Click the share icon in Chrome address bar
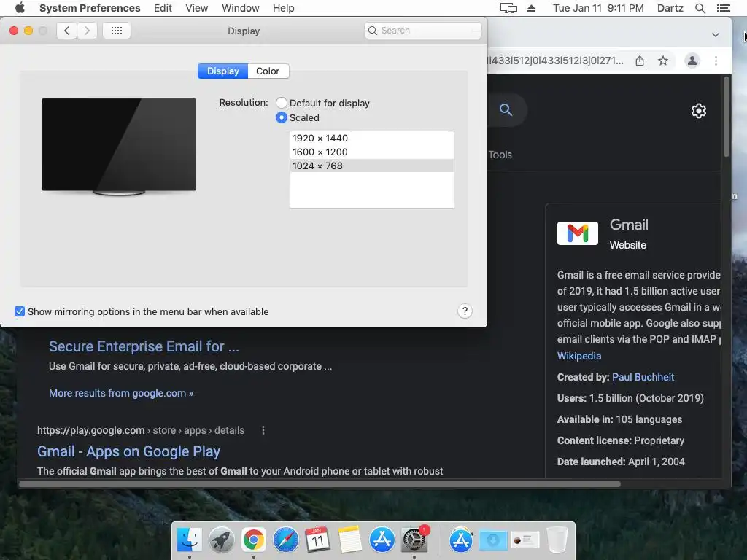This screenshot has height=560, width=747. point(640,61)
